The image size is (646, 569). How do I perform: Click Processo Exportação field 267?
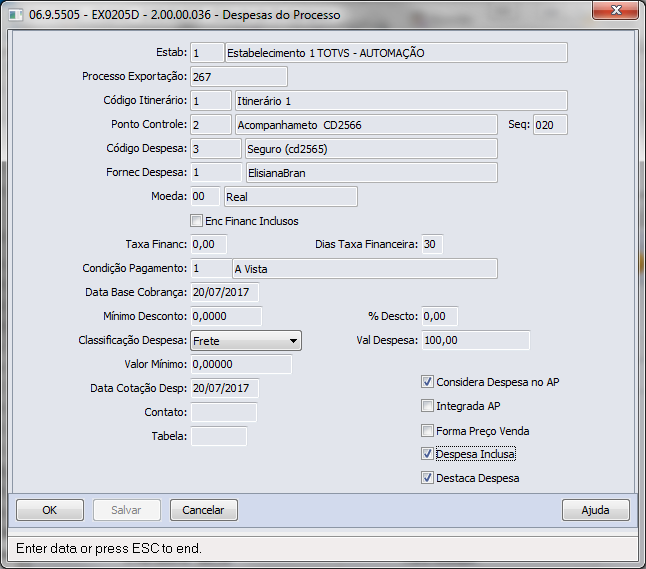pos(239,77)
